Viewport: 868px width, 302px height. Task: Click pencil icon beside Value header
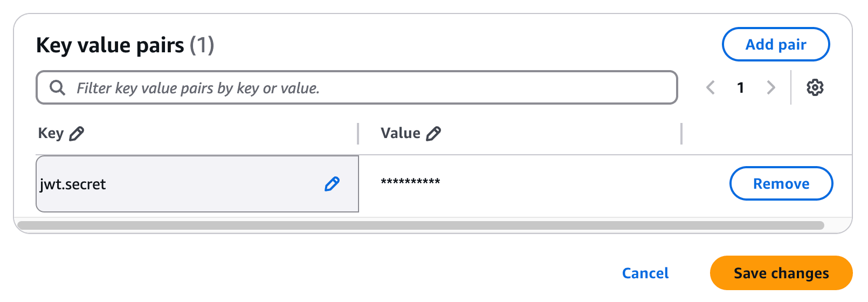[x=433, y=133]
